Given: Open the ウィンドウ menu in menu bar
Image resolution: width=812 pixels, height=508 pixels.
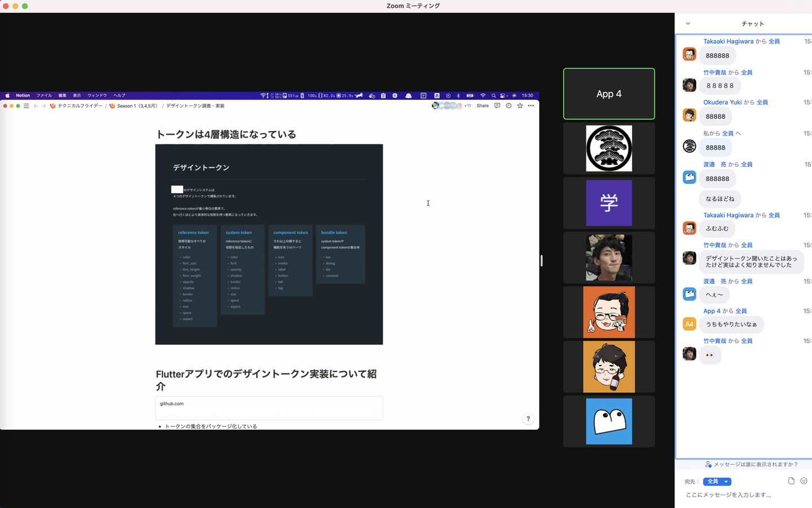Looking at the screenshot, I should click(x=97, y=95).
